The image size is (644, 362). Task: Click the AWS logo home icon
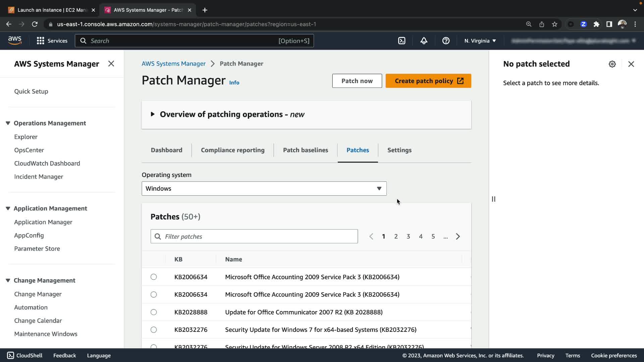point(15,41)
